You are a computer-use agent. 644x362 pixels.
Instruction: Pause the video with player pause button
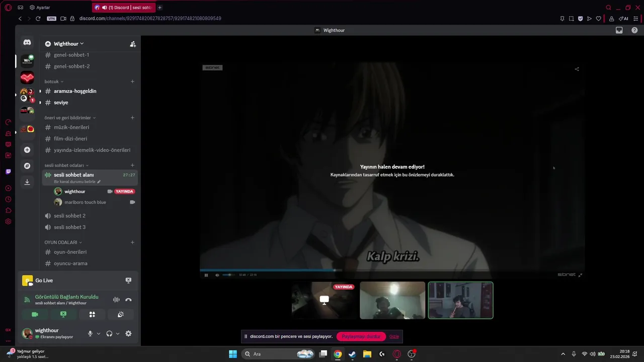point(206,275)
